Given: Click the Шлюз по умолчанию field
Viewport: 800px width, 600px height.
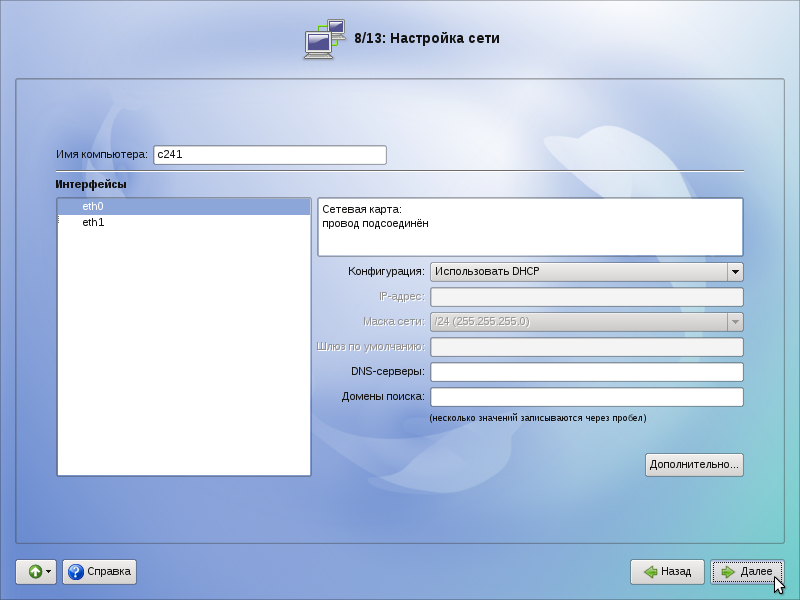Looking at the screenshot, I should coord(586,347).
